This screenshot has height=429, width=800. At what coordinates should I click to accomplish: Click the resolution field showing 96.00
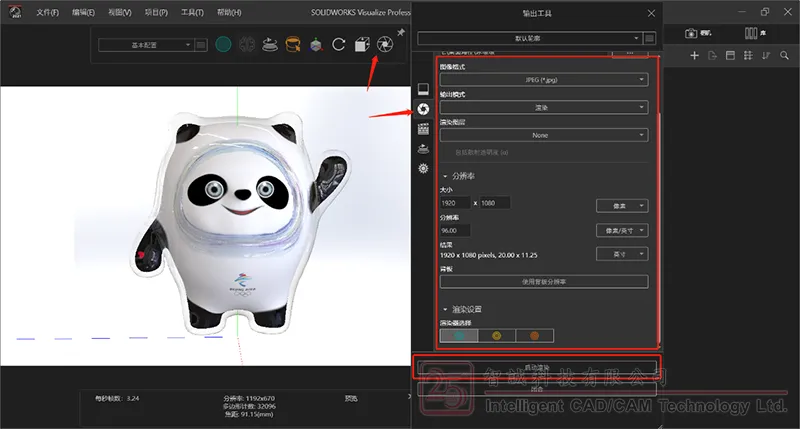coord(455,231)
